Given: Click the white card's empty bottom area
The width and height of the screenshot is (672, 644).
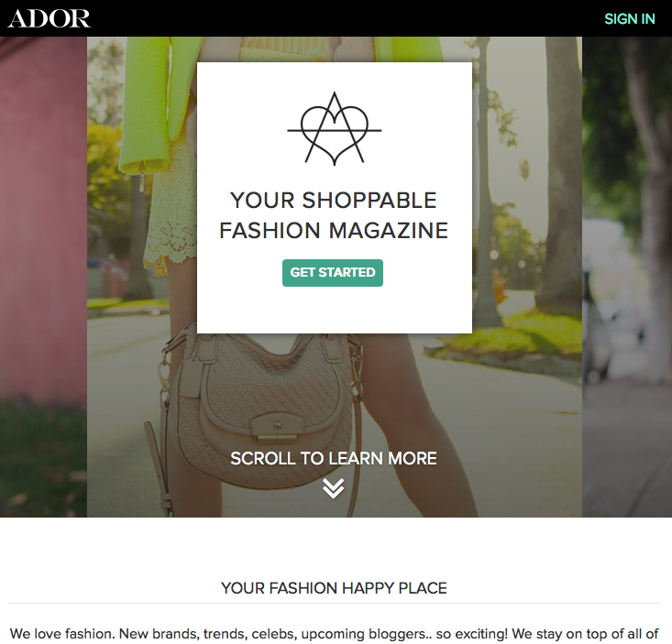Looking at the screenshot, I should coord(335,311).
